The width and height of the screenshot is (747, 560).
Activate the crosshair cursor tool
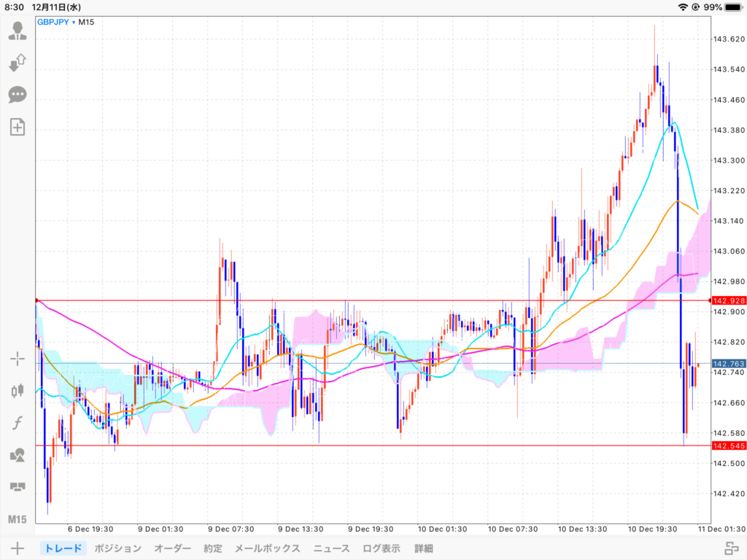pos(18,359)
